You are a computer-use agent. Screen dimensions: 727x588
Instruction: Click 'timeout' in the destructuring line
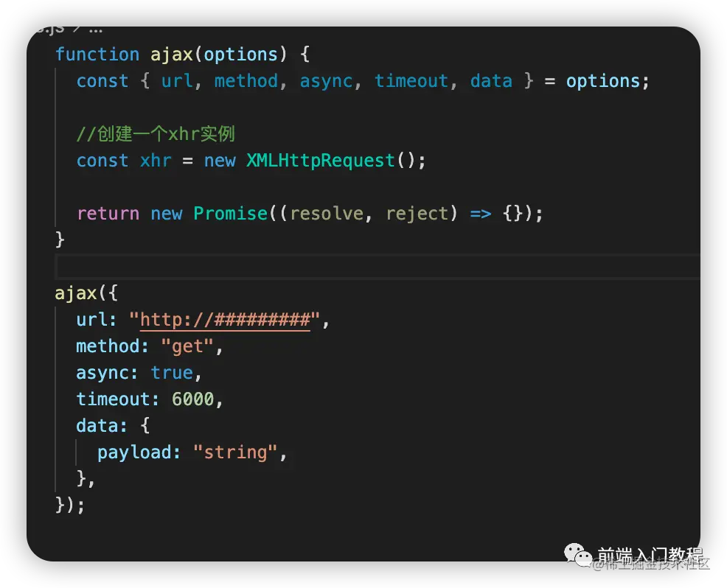(x=411, y=81)
